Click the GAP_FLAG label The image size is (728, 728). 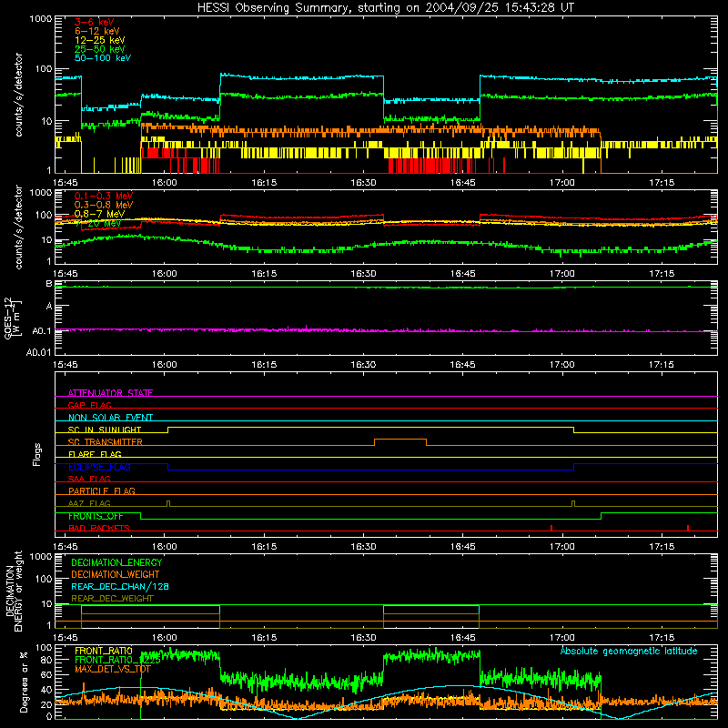(89, 405)
